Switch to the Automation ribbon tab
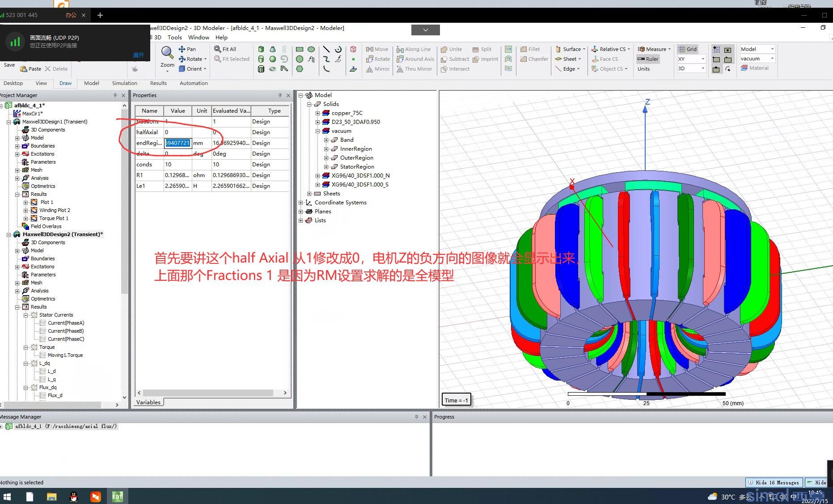This screenshot has width=833, height=504. tap(194, 83)
